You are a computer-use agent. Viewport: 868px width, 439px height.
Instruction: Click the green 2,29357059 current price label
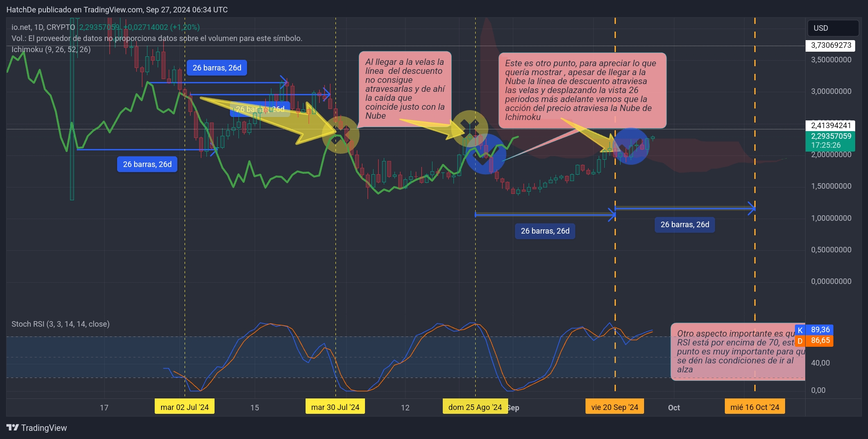(x=830, y=141)
